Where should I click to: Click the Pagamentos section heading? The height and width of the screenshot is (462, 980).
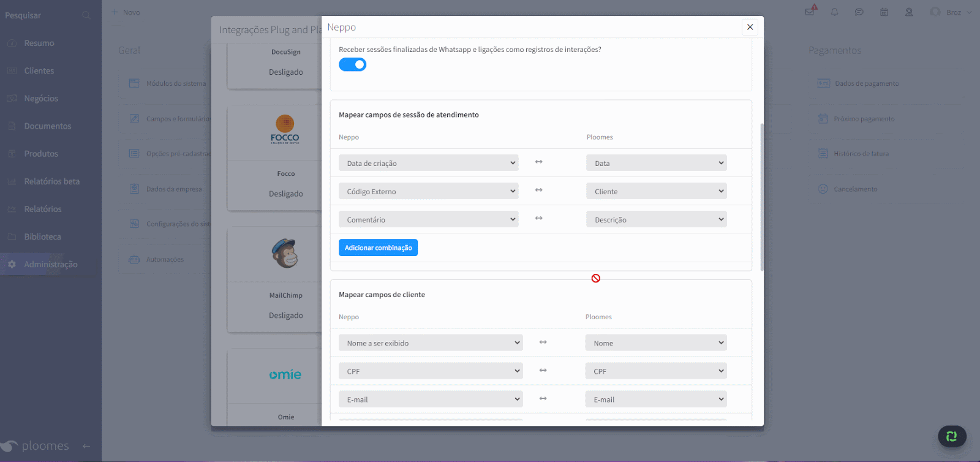pos(835,50)
